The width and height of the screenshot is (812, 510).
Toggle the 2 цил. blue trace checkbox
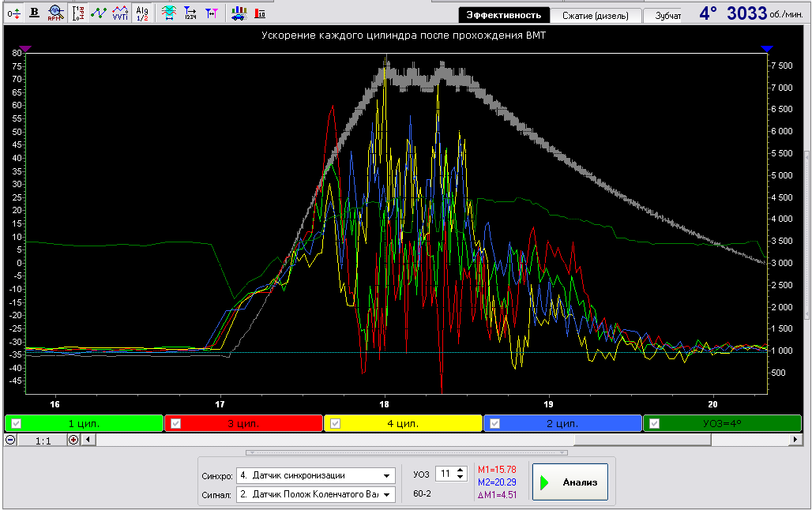pos(494,423)
